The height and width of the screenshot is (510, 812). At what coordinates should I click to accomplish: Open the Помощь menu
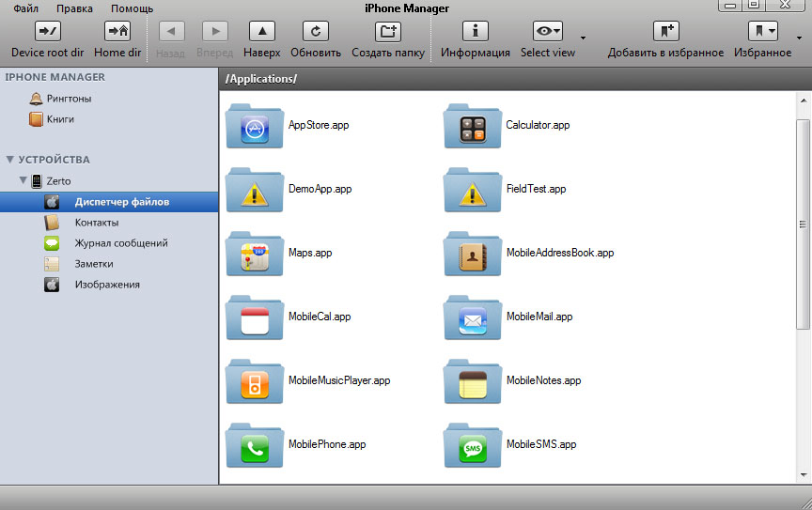pyautogui.click(x=133, y=8)
